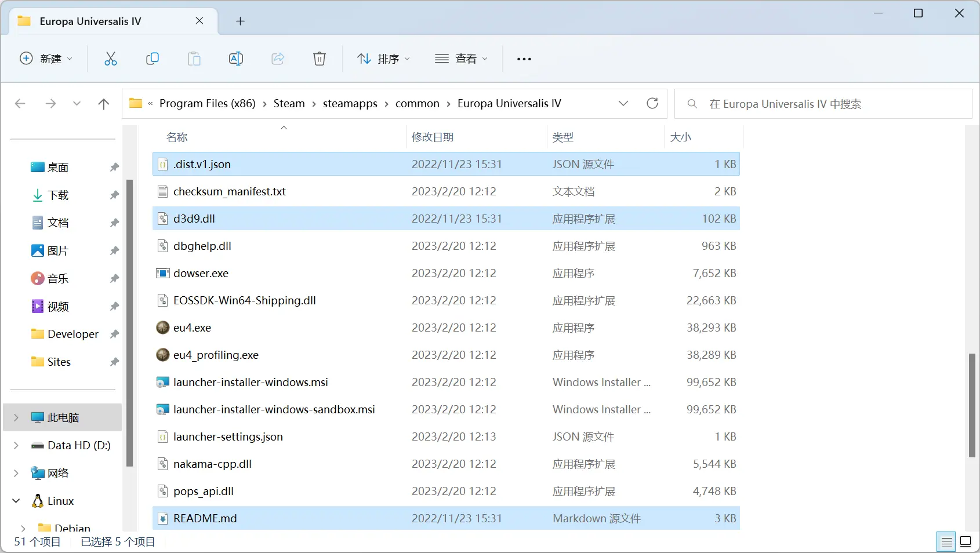Viewport: 980px width, 553px height.
Task: Click the Paste clipboard icon
Action: [194, 59]
